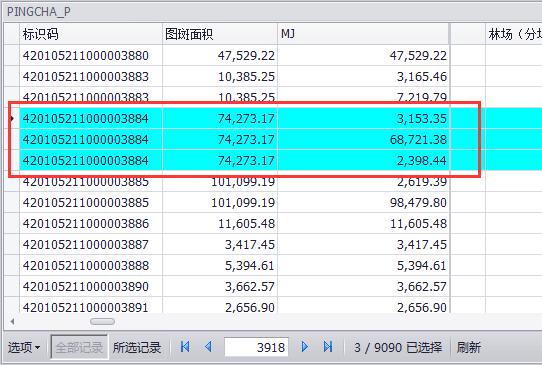
Task: Select row 420105211000003890 via its row selector
Action: point(12,287)
